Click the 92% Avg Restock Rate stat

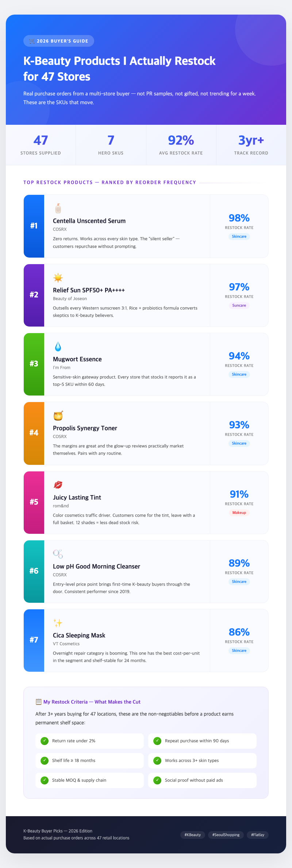(x=181, y=145)
